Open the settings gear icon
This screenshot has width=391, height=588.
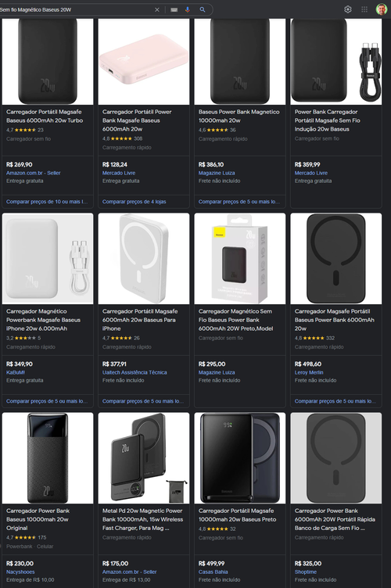click(x=348, y=9)
